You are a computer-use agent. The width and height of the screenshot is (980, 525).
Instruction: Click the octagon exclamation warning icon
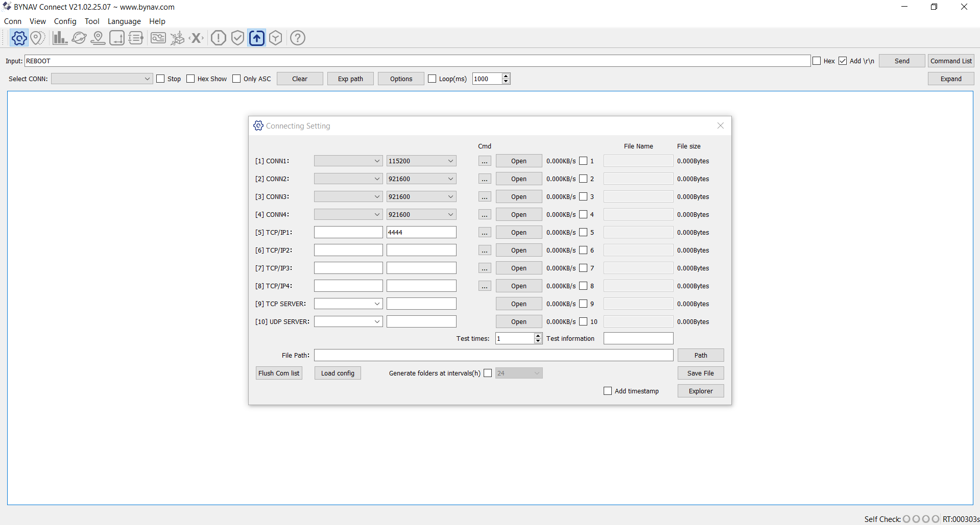pyautogui.click(x=219, y=38)
